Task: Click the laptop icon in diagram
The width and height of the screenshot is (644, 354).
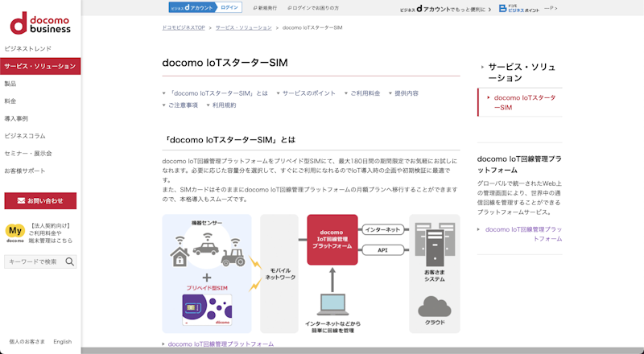Action: point(332,304)
